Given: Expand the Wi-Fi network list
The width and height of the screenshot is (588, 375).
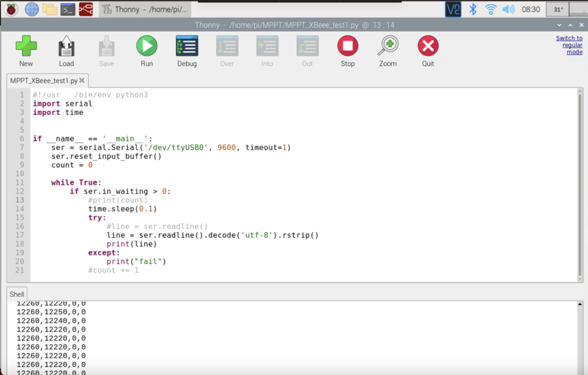Looking at the screenshot, I should pos(491,9).
